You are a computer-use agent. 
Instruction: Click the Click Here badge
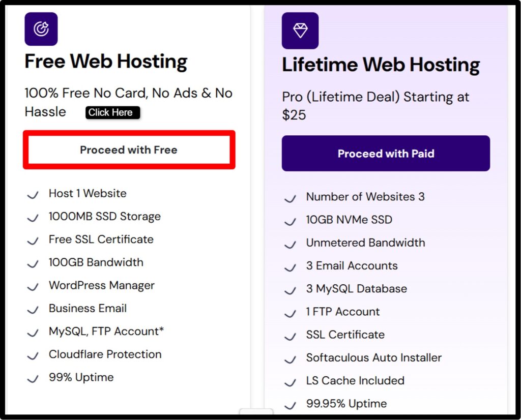112,112
